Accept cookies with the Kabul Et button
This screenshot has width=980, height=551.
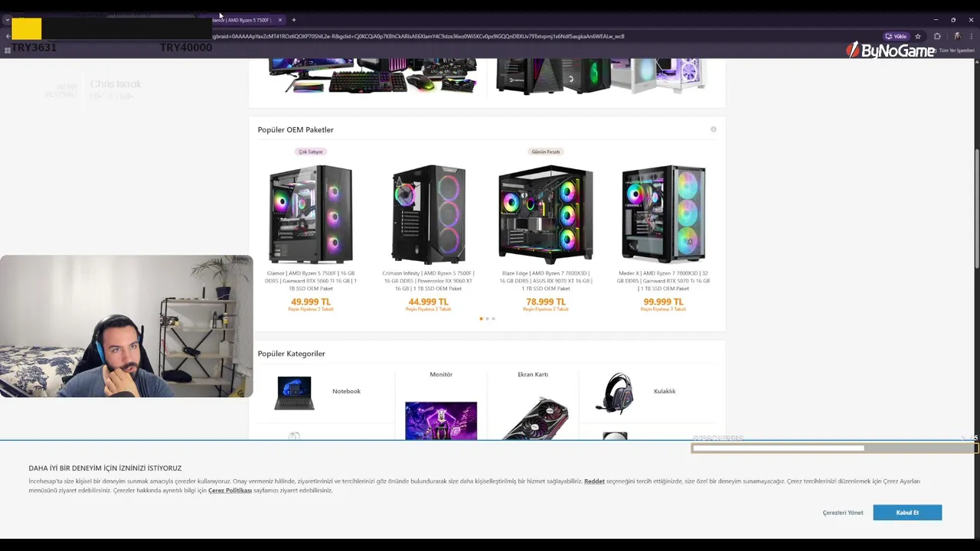click(907, 512)
